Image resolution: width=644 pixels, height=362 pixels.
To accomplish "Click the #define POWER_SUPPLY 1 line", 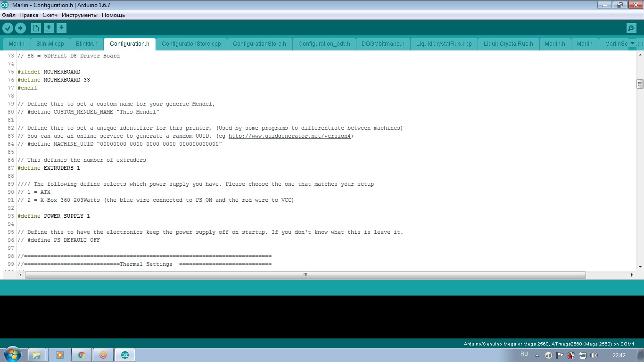I will (54, 216).
